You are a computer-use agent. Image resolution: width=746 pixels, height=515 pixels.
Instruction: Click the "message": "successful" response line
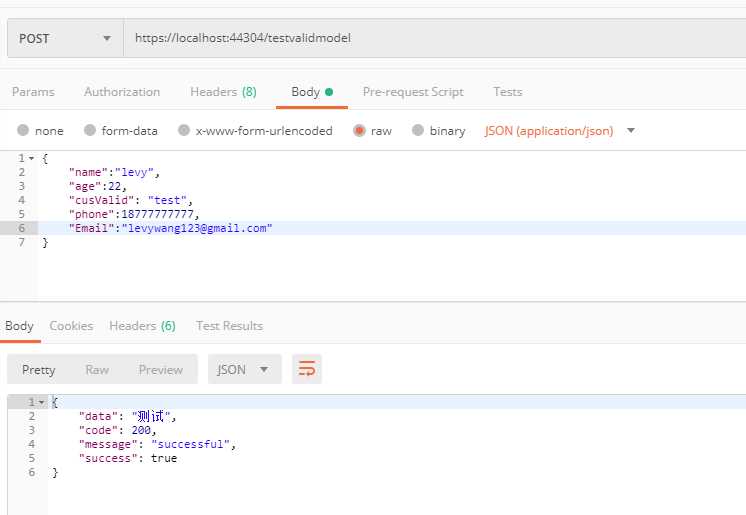point(157,445)
